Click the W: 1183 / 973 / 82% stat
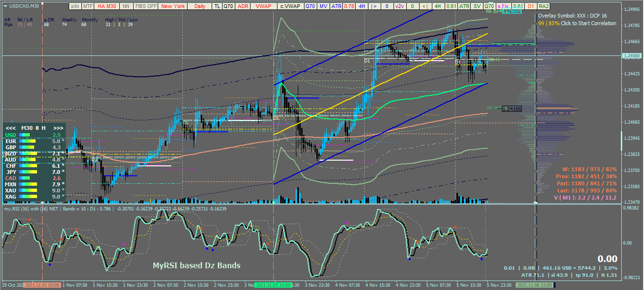The width and height of the screenshot is (644, 290). [589, 169]
